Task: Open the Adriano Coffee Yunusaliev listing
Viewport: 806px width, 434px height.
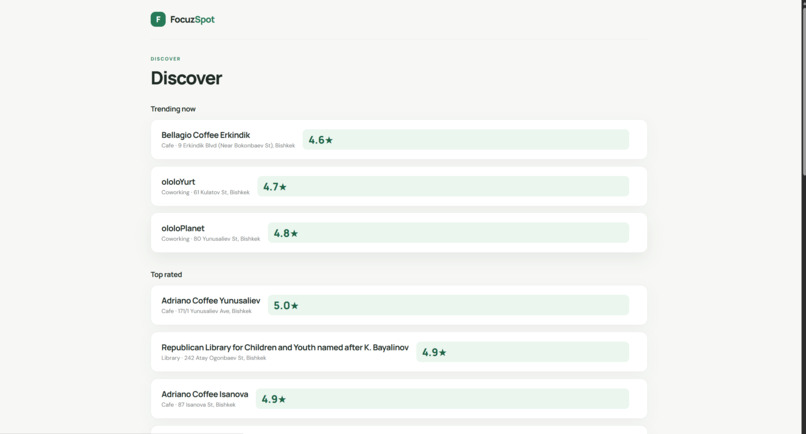Action: 399,305
